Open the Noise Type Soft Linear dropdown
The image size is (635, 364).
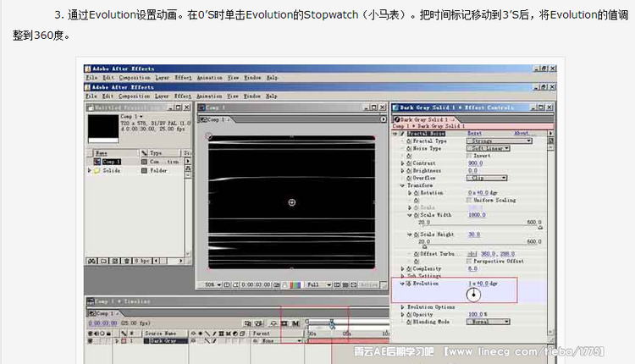[x=488, y=149]
